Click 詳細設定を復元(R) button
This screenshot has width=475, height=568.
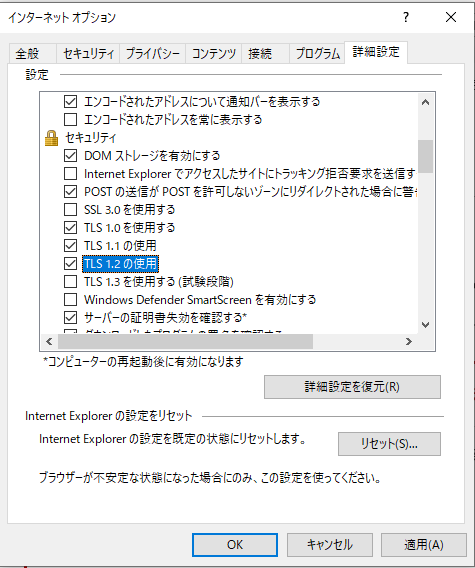coord(352,387)
